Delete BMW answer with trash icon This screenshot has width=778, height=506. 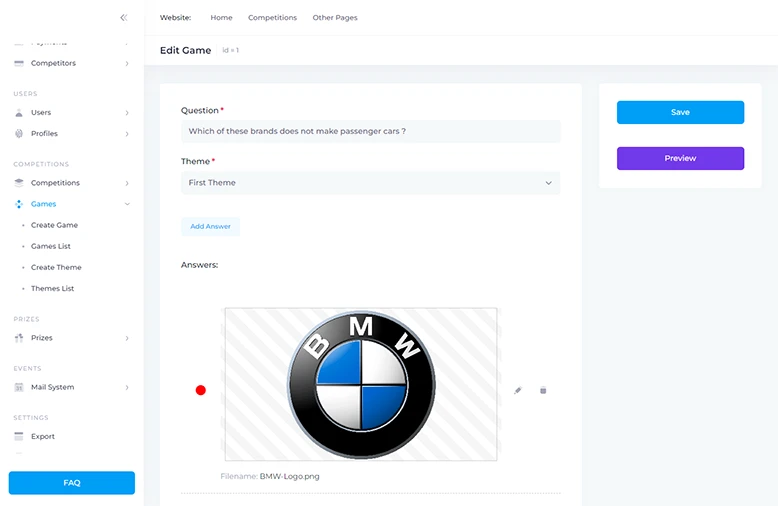point(543,390)
